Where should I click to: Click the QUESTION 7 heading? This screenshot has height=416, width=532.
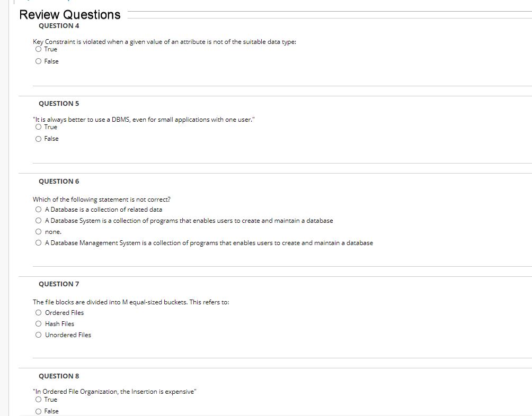point(59,284)
